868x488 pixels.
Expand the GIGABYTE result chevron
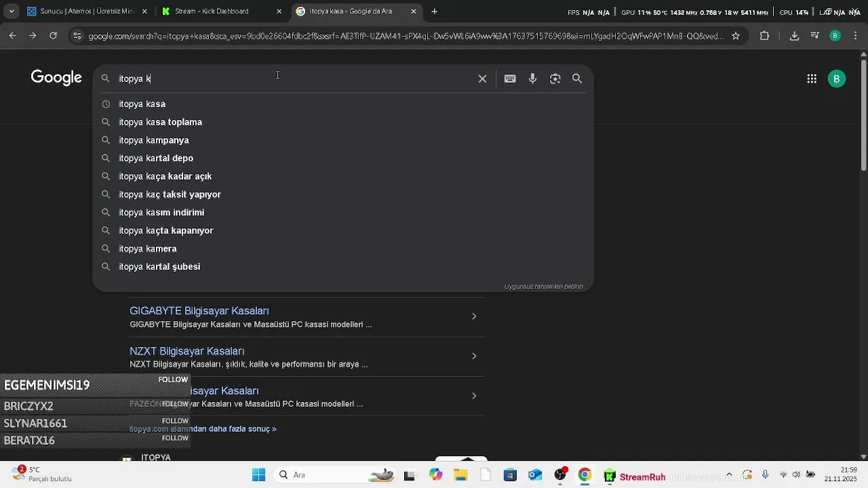click(474, 317)
